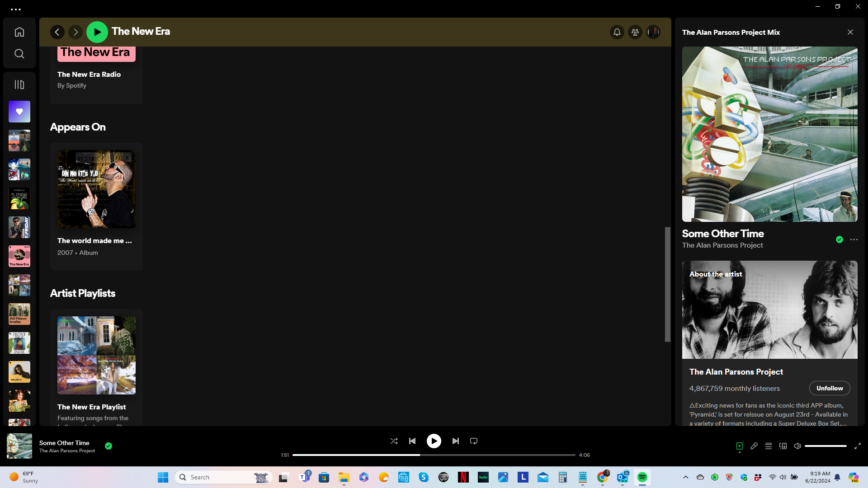Unfollow The Alan Parsons Project
This screenshot has width=868, height=488.
830,388
